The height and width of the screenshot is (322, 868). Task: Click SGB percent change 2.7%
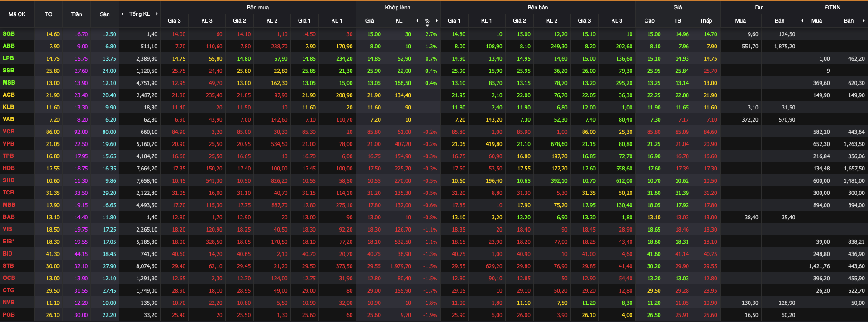coord(432,34)
